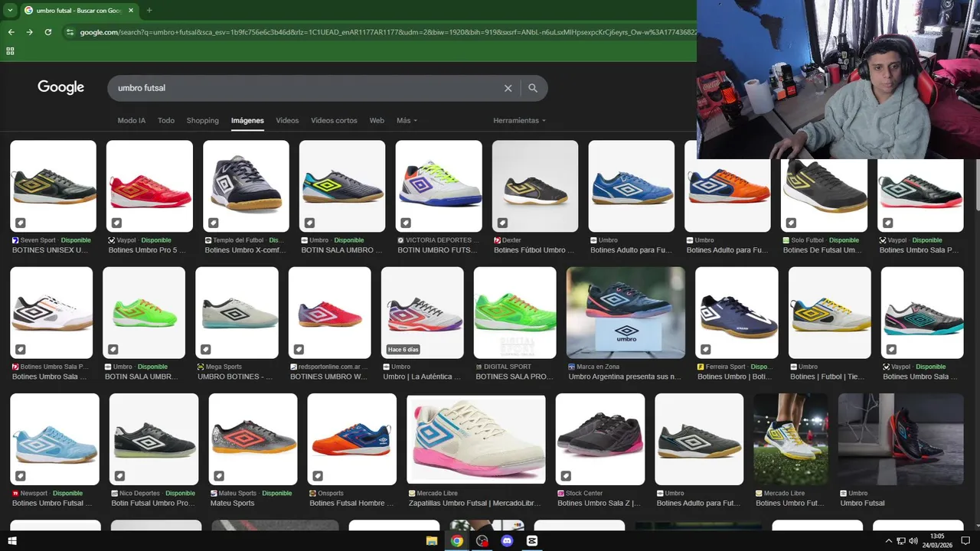Switch to the Web results tab

[377, 121]
